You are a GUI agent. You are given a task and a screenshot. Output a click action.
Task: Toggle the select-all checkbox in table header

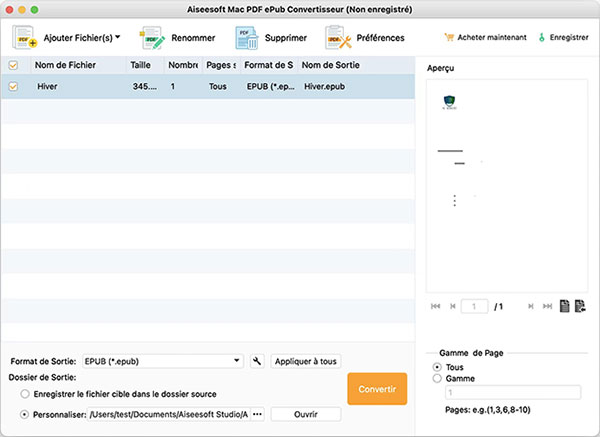[13, 66]
